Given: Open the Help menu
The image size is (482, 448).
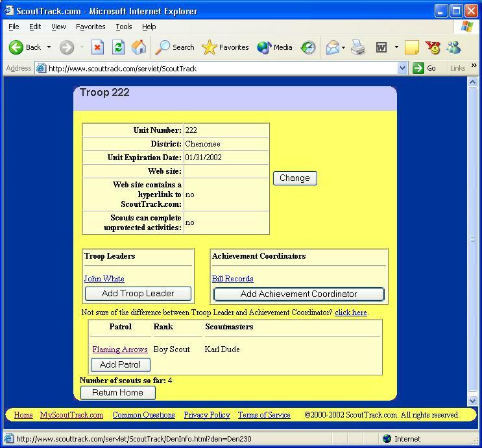Looking at the screenshot, I should coord(149,27).
